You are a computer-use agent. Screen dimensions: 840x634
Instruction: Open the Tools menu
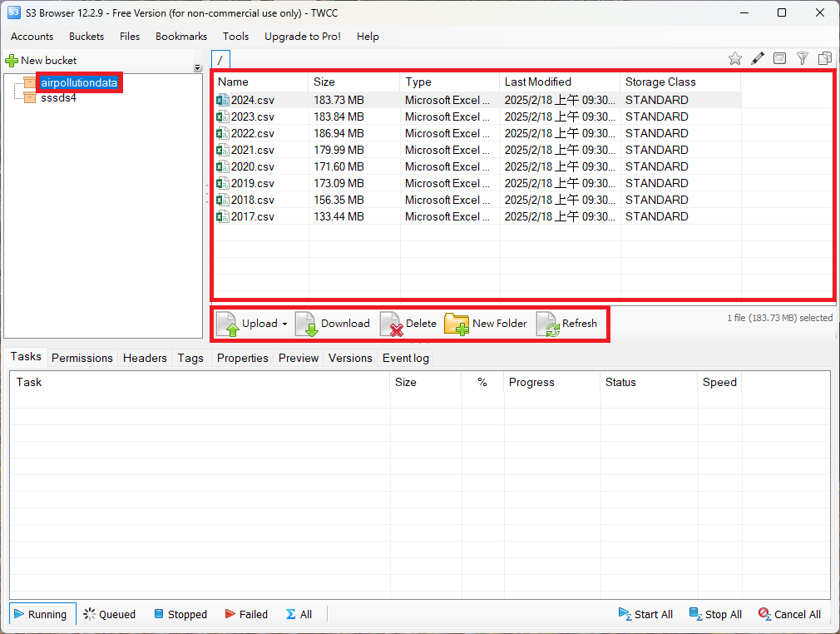(235, 37)
